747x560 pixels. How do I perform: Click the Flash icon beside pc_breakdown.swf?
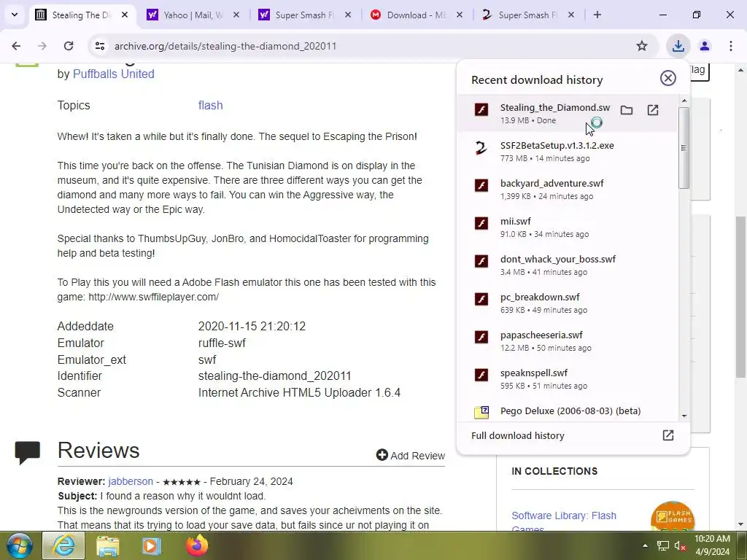(481, 299)
